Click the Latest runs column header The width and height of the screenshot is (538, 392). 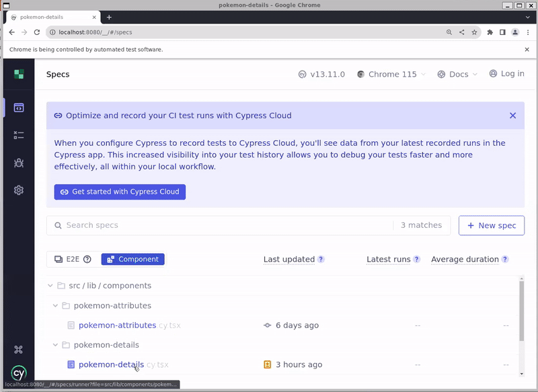tap(389, 260)
